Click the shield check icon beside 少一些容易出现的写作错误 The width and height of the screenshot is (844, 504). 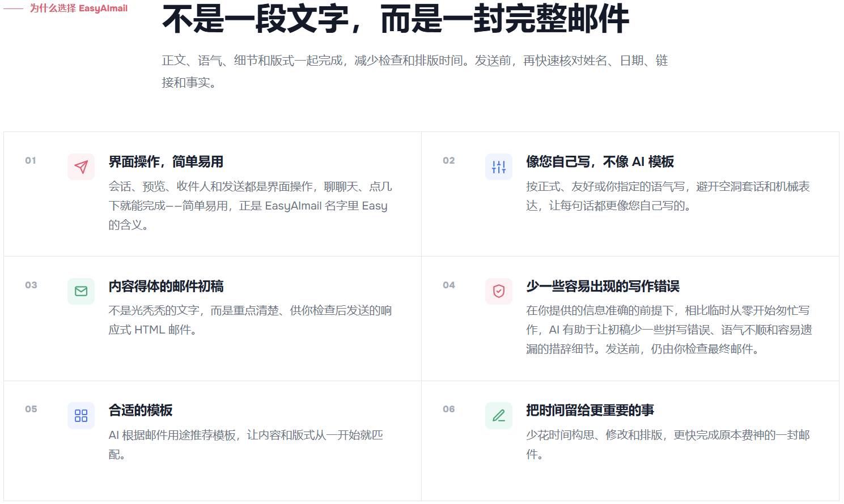tap(499, 291)
